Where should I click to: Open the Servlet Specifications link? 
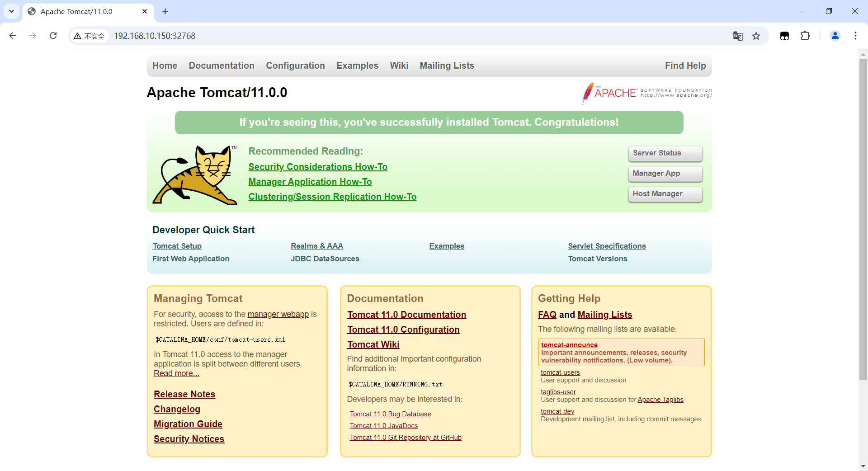click(607, 246)
